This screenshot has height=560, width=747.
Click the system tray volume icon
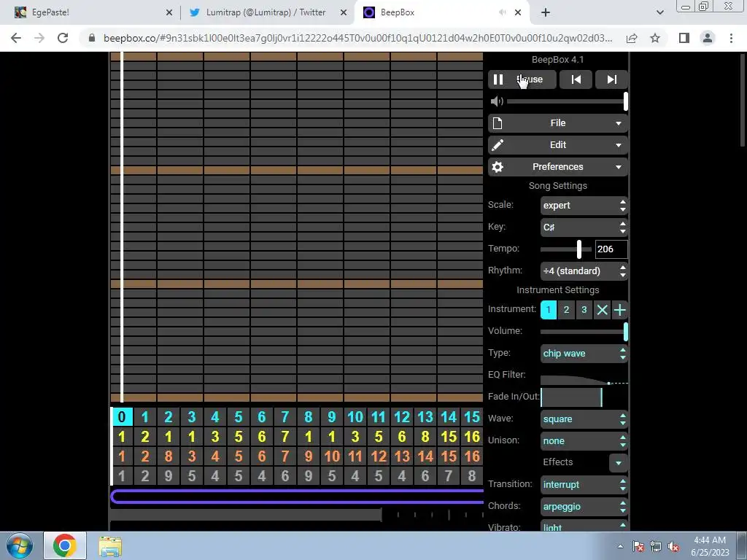click(673, 546)
